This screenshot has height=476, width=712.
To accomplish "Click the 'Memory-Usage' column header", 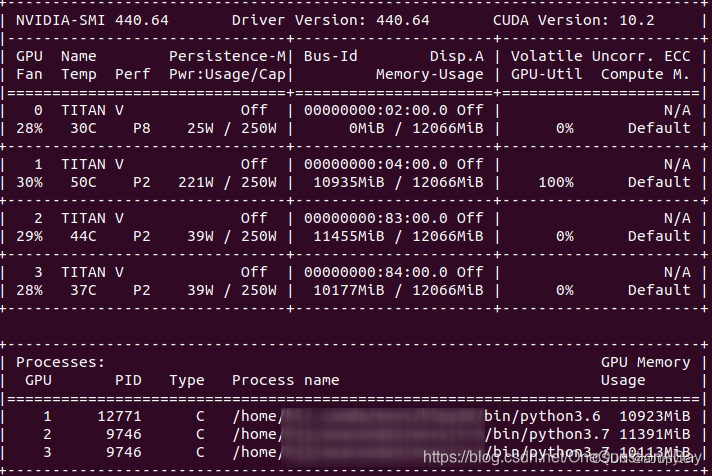I will (x=430, y=74).
